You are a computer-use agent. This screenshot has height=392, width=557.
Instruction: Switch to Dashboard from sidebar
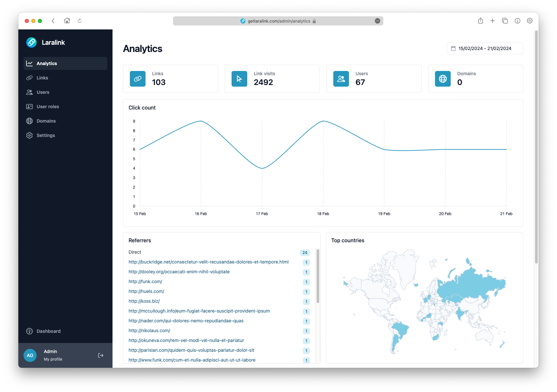pos(48,331)
